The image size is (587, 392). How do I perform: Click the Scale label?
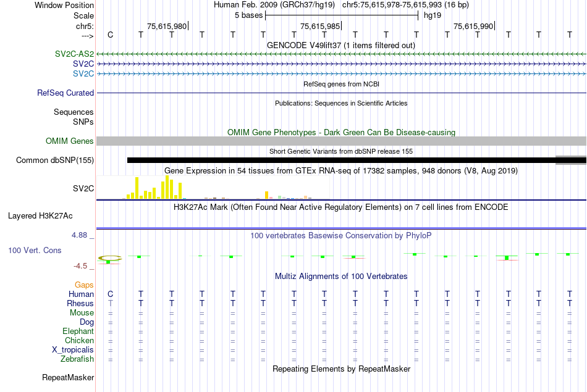[83, 15]
